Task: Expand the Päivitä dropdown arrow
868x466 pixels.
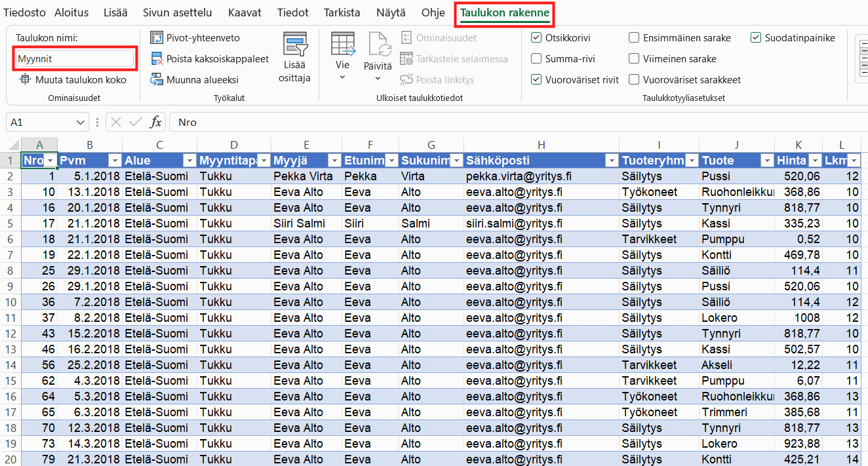Action: tap(378, 78)
